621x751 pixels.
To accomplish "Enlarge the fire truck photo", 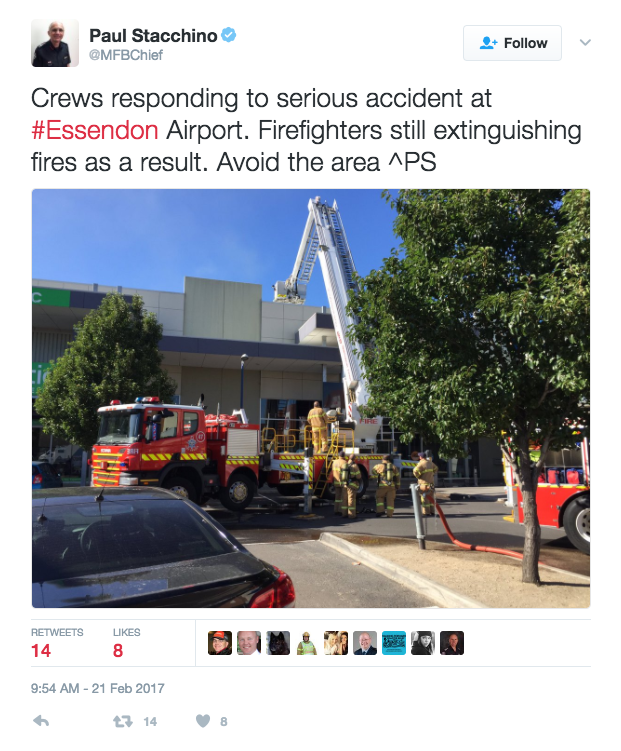I will 311,398.
